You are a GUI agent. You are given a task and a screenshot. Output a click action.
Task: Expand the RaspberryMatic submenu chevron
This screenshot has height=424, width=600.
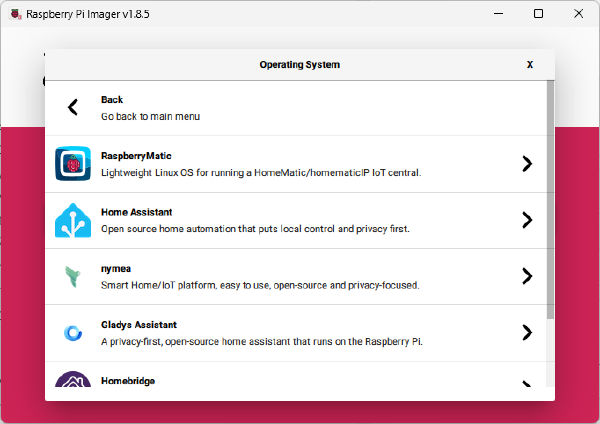coord(527,164)
